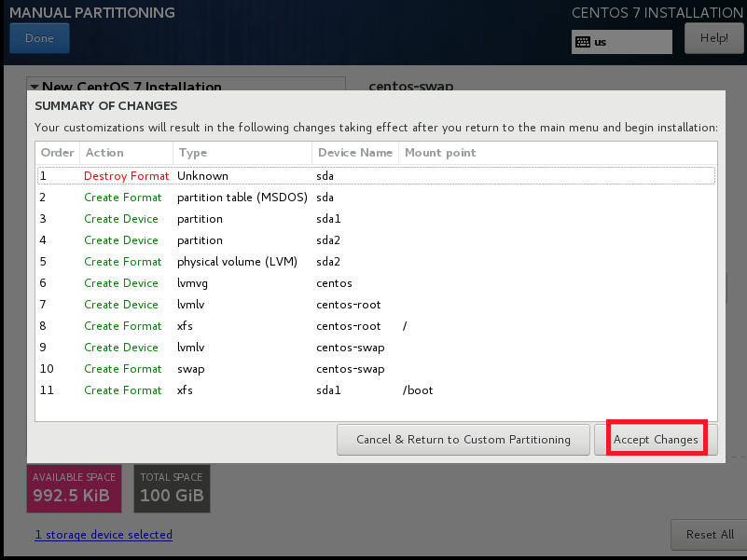Screen dimensions: 747x560
Task: Click the AVAILABLE SPACE 992.5 KiB box
Action: click(x=75, y=488)
